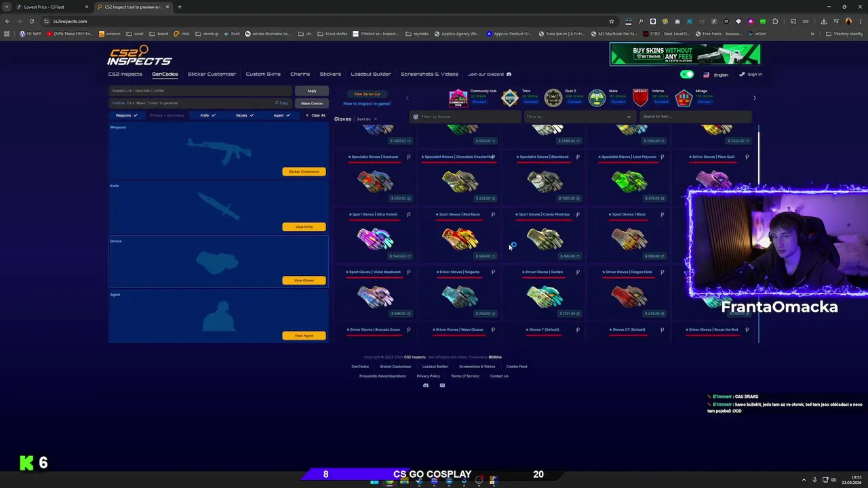Image resolution: width=868 pixels, height=488 pixels.
Task: Click the View Agent button
Action: pos(304,335)
